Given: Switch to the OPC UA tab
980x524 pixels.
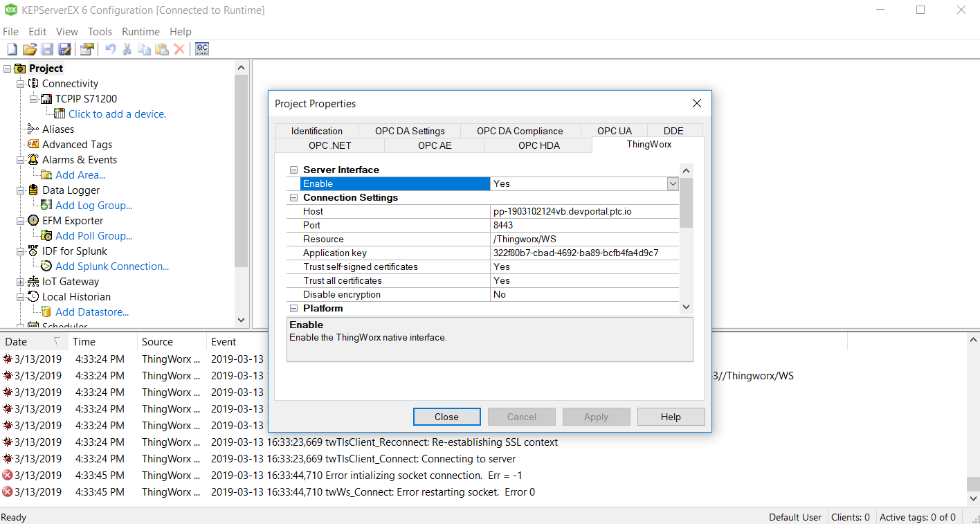Looking at the screenshot, I should point(614,131).
